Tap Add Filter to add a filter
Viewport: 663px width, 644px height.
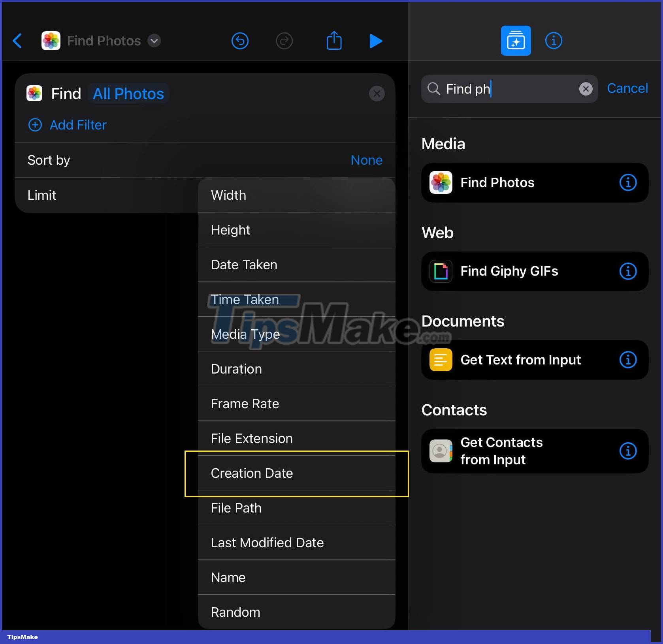(77, 125)
